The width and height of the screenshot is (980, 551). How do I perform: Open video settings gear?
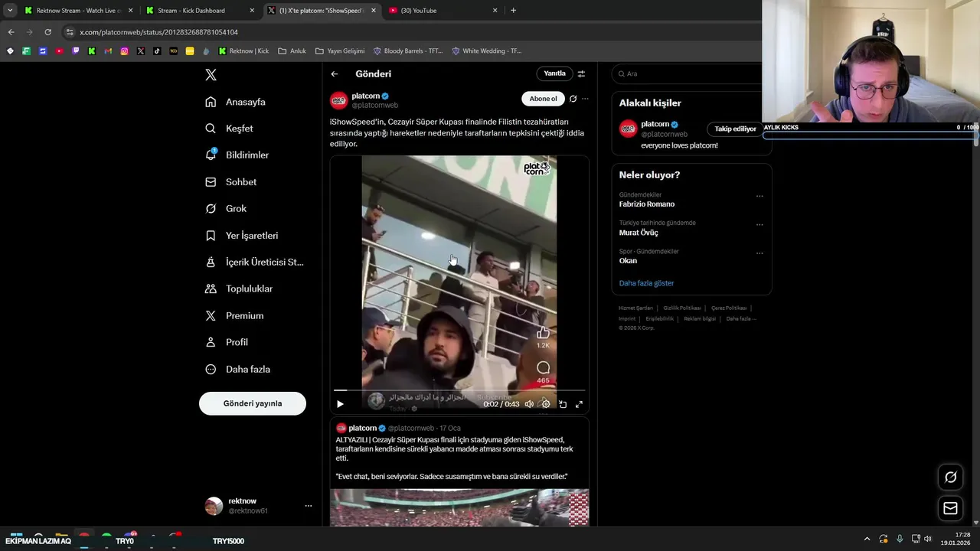tap(546, 404)
